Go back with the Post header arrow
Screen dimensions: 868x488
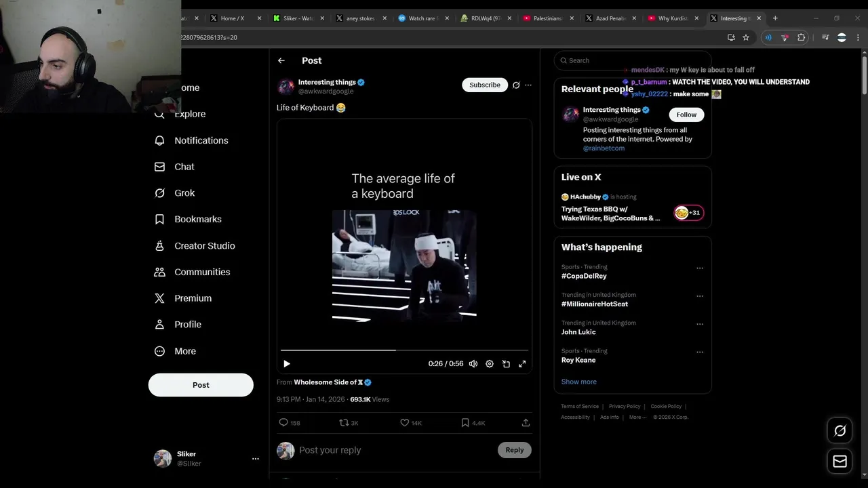point(281,60)
